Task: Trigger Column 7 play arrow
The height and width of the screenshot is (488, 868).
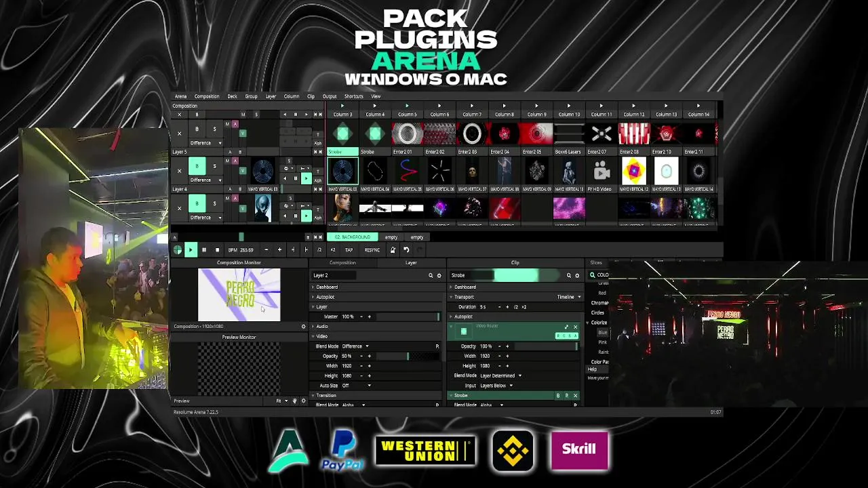Action: [472, 106]
